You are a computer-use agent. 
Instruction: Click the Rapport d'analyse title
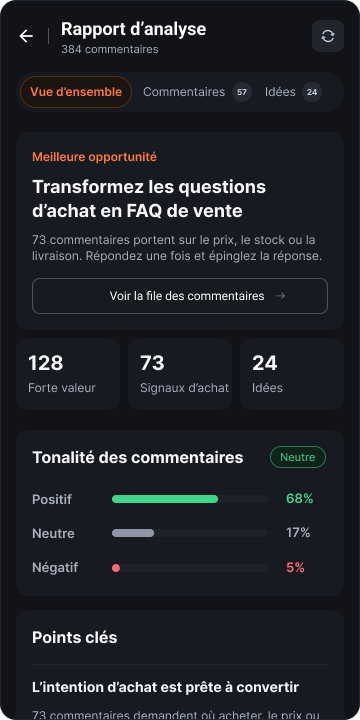point(134,29)
